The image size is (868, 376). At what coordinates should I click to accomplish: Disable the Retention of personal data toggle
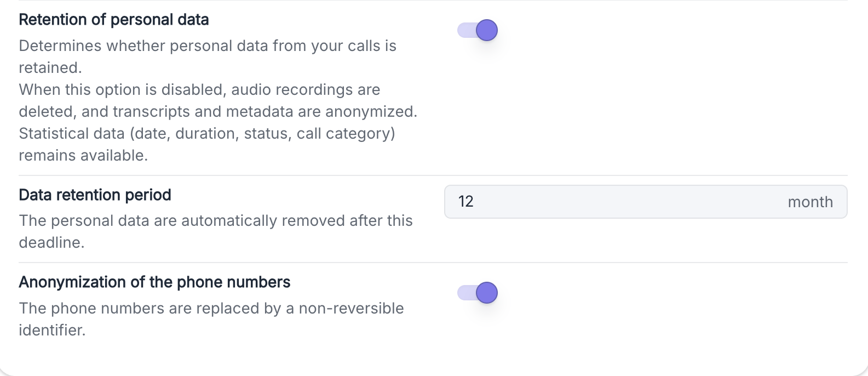478,30
